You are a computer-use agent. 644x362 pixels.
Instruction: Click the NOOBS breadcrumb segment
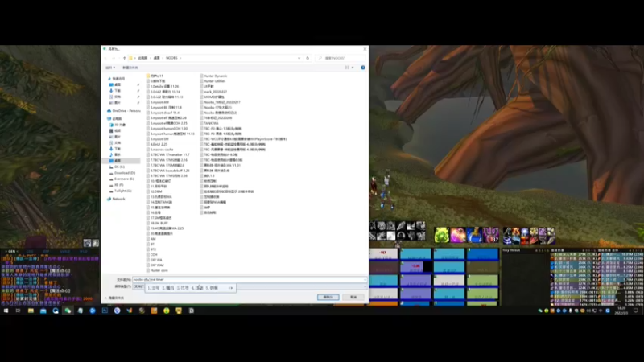tap(171, 58)
